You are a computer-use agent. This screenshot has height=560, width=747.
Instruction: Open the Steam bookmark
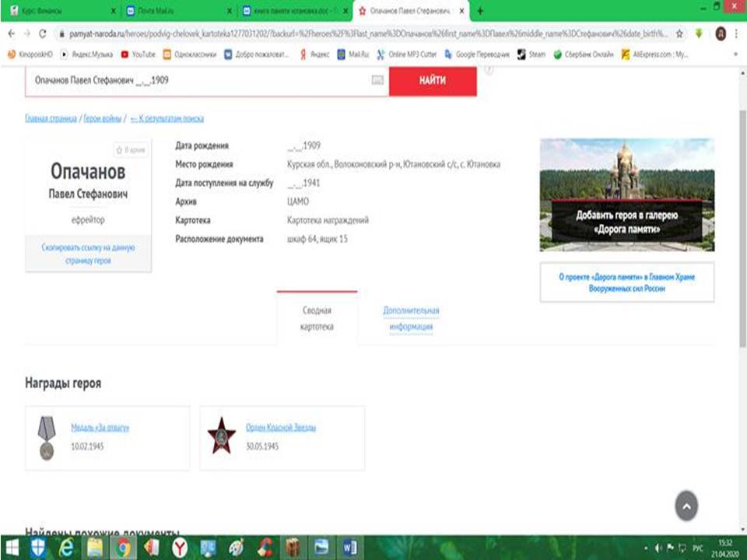[531, 54]
